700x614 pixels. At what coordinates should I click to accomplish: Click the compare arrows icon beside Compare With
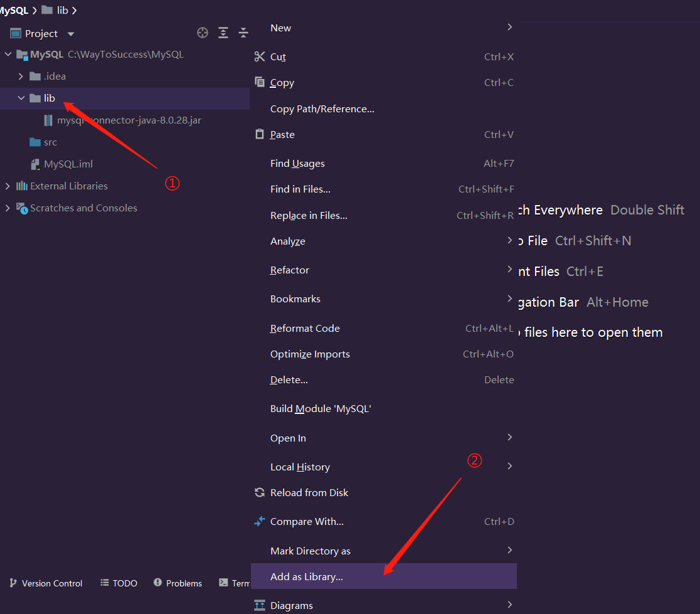tap(260, 521)
